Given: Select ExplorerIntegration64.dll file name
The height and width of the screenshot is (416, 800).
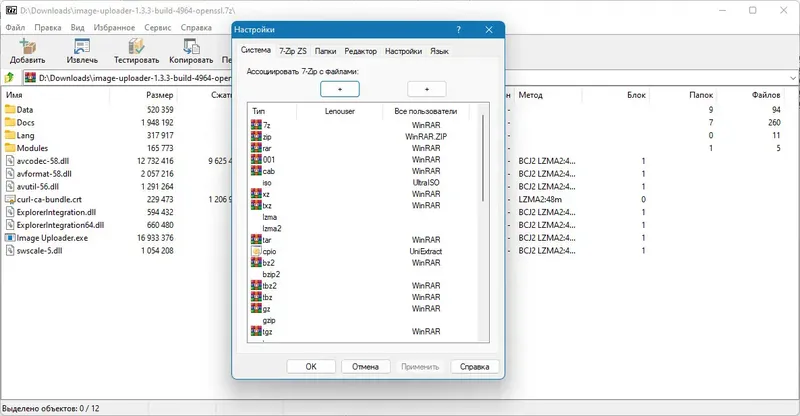Looking at the screenshot, I should click(x=60, y=225).
